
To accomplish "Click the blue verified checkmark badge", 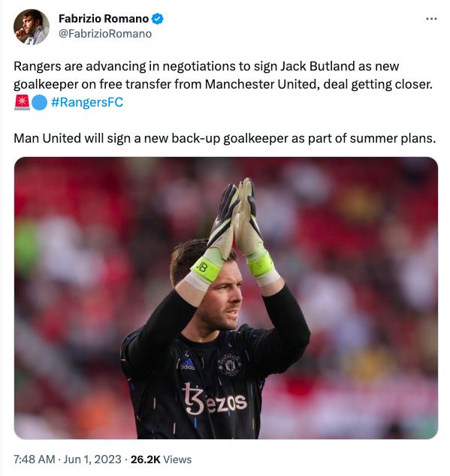I will point(158,19).
